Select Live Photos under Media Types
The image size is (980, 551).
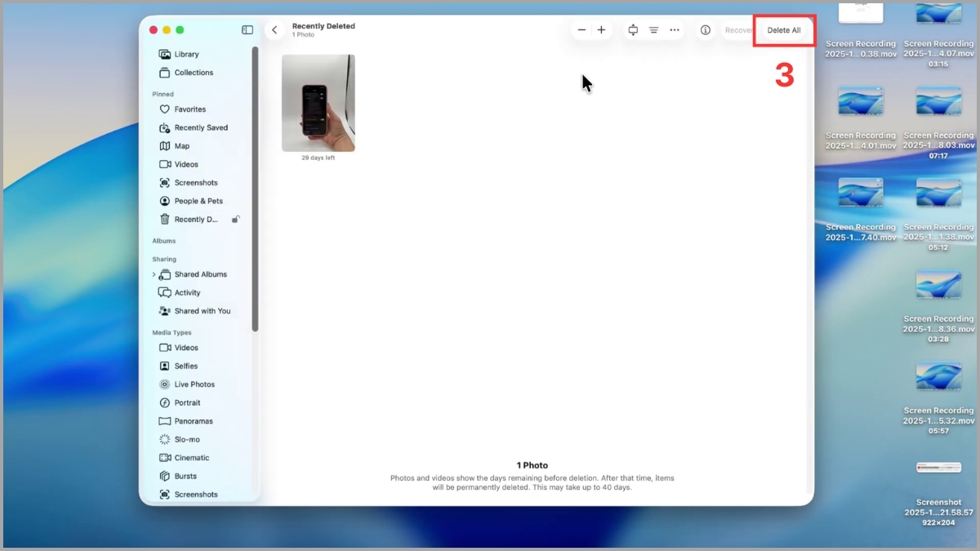point(195,384)
